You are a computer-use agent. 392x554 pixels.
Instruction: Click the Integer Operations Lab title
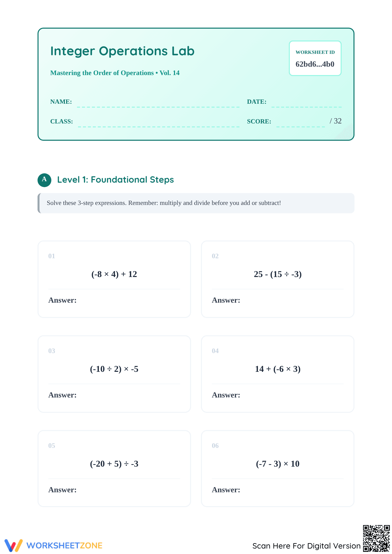coord(122,51)
